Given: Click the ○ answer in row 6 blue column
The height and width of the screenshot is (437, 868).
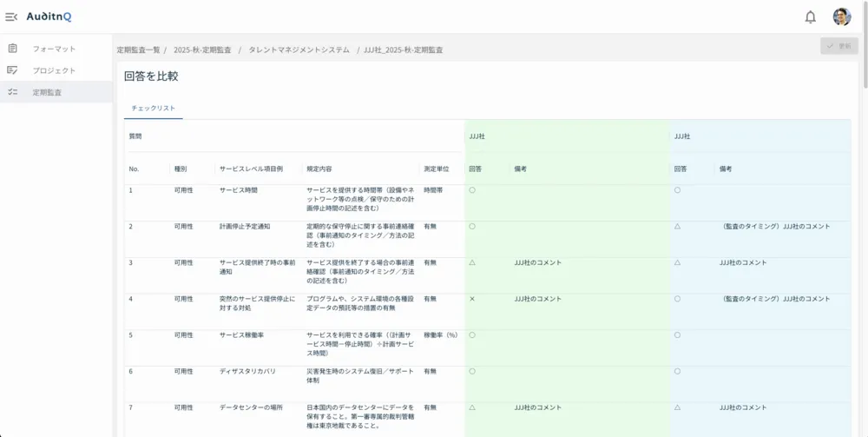Looking at the screenshot, I should point(677,371).
